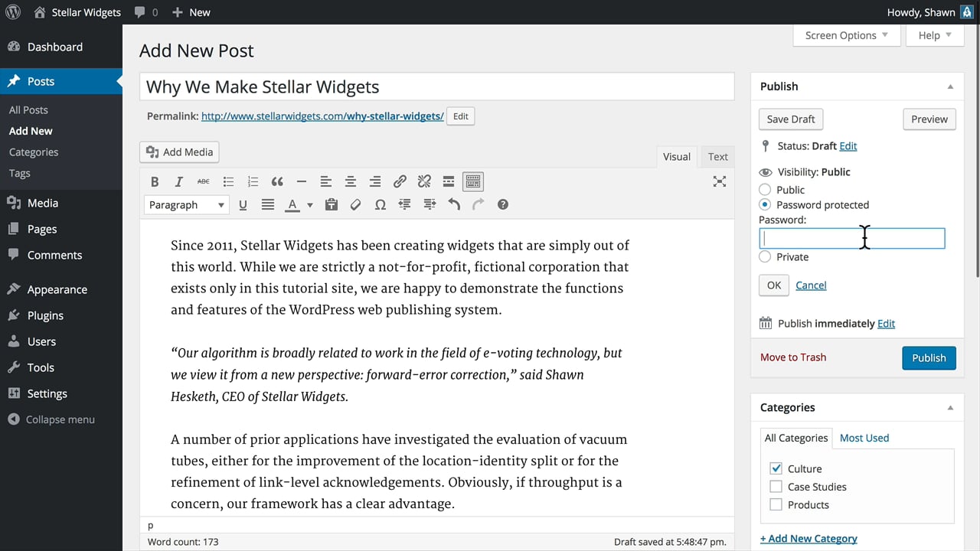Open the Paragraph format dropdown
Viewport: 980px width, 551px height.
pos(186,204)
